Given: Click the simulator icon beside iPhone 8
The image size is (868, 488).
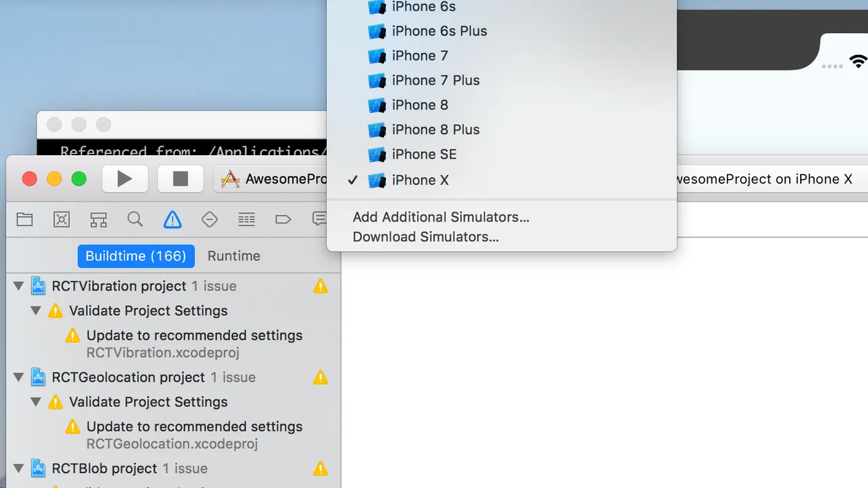Looking at the screenshot, I should coord(377,105).
